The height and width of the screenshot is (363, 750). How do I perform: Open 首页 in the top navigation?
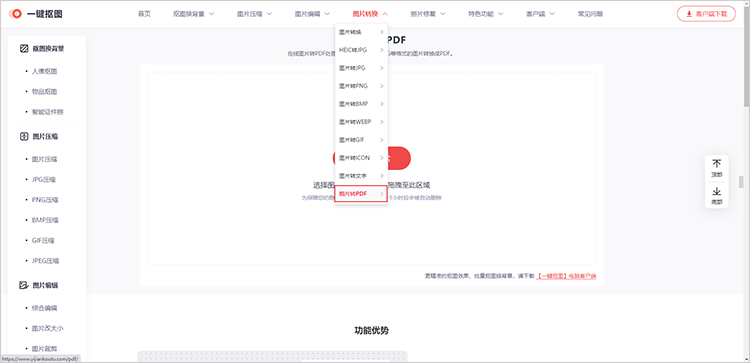pyautogui.click(x=144, y=14)
